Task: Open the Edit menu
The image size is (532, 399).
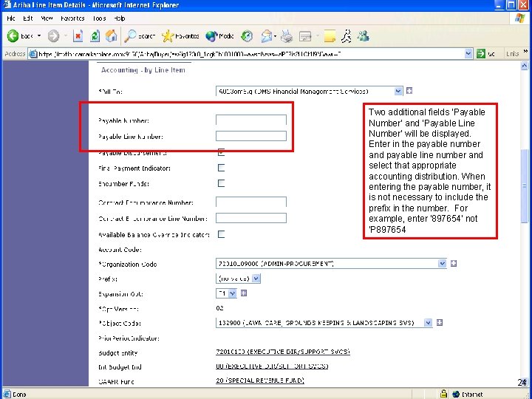Action: click(28, 18)
